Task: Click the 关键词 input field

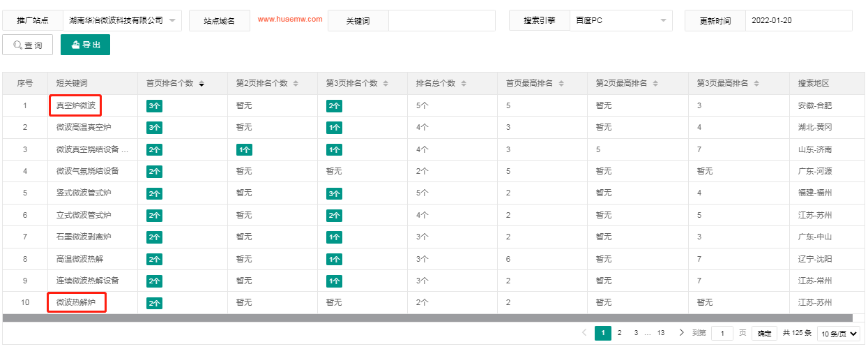Action: pyautogui.click(x=441, y=21)
